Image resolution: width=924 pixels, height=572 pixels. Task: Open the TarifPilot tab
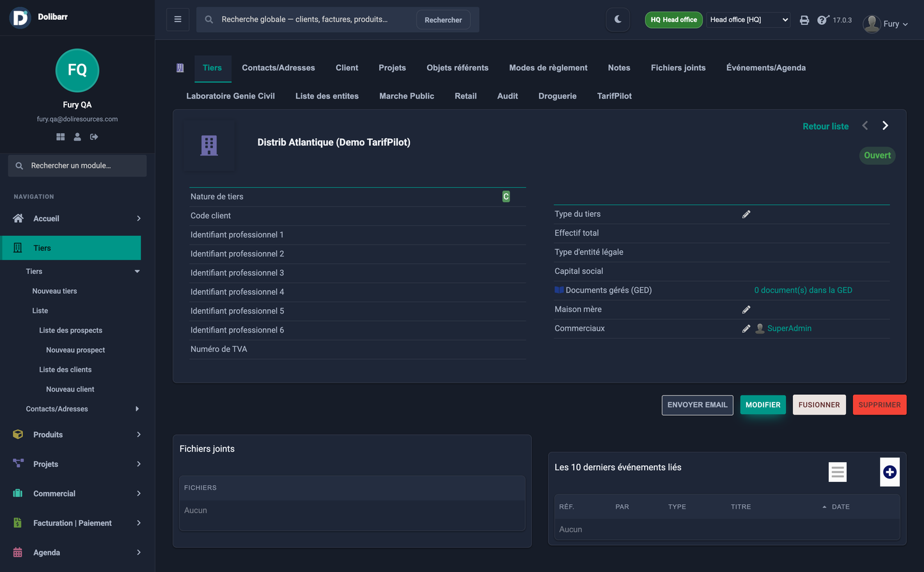(x=615, y=96)
